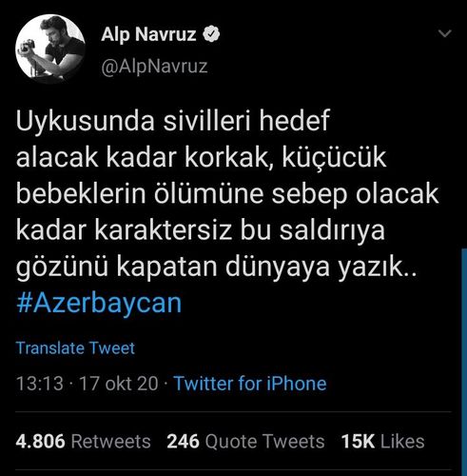Click the word "dünyaya" in the tweet

(x=278, y=268)
